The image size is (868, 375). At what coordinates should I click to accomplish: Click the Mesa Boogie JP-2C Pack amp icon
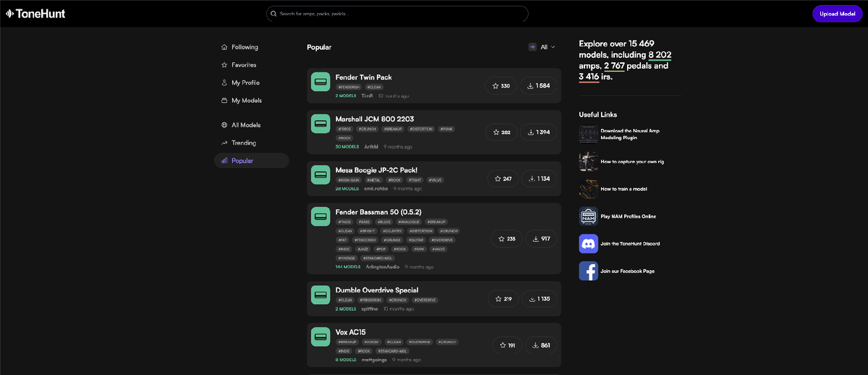point(320,174)
